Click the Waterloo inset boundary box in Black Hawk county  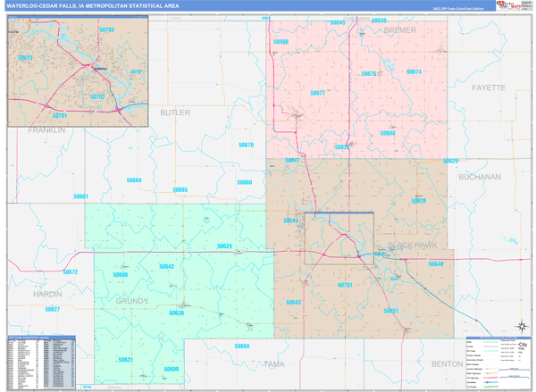(x=339, y=238)
